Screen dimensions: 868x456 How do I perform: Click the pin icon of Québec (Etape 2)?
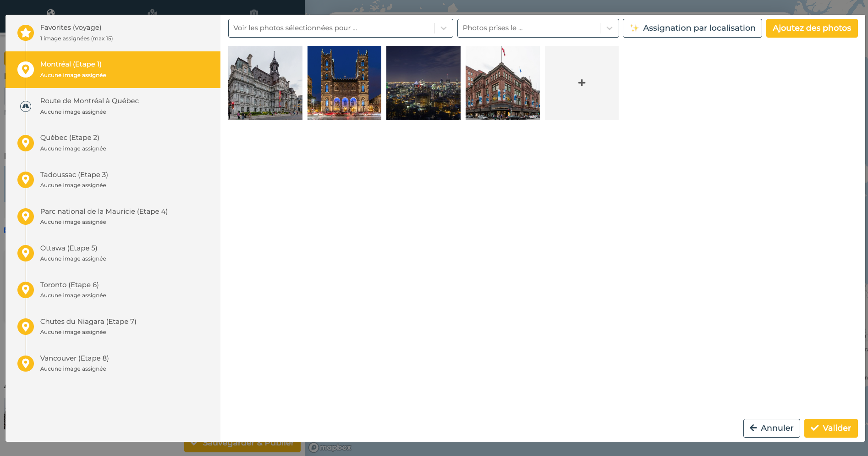[26, 143]
